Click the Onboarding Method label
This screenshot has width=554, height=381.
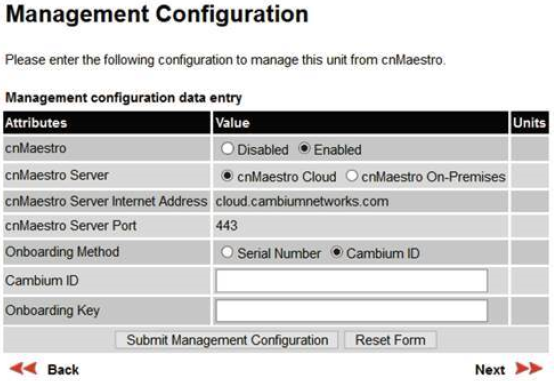pyautogui.click(x=62, y=252)
